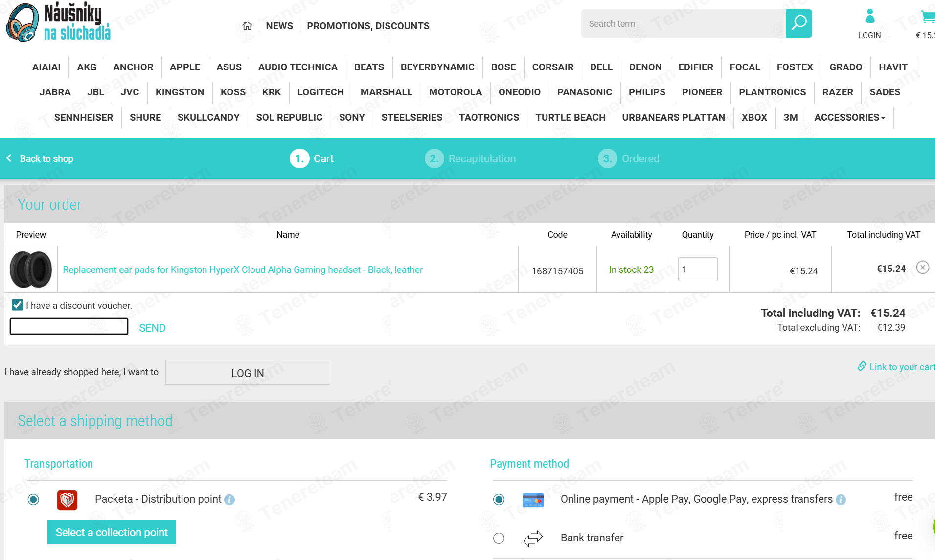Screen dimensions: 935x560
Task: Browse the Sony brand category
Action: click(x=352, y=117)
